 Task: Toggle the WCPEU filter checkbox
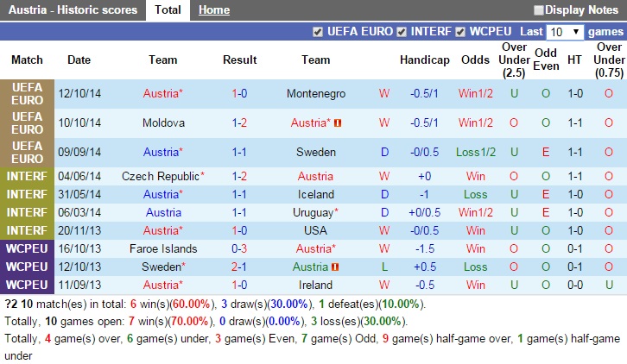click(461, 32)
